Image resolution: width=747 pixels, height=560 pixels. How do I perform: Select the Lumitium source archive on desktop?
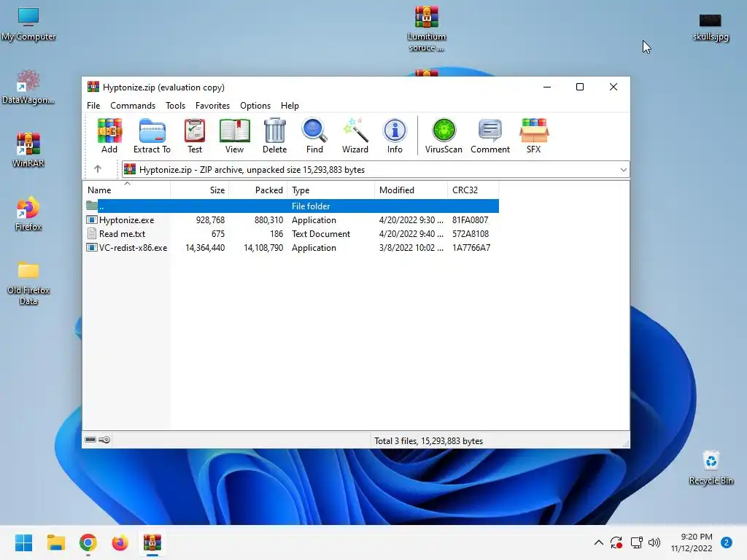tap(426, 28)
